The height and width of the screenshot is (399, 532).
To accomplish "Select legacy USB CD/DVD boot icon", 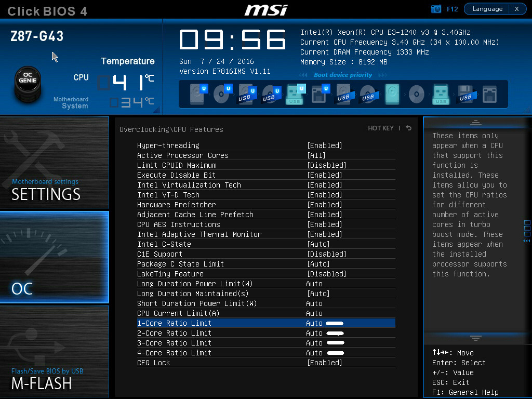I will [369, 95].
